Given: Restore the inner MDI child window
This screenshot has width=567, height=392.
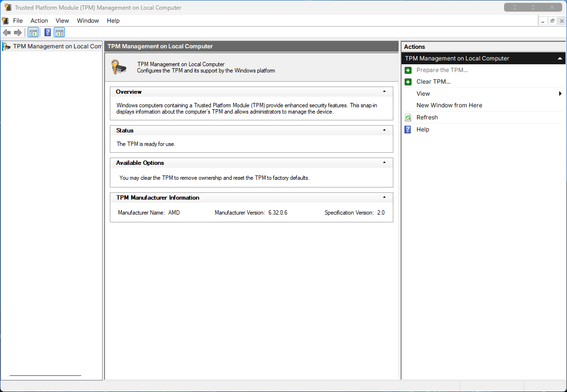Looking at the screenshot, I should [552, 21].
